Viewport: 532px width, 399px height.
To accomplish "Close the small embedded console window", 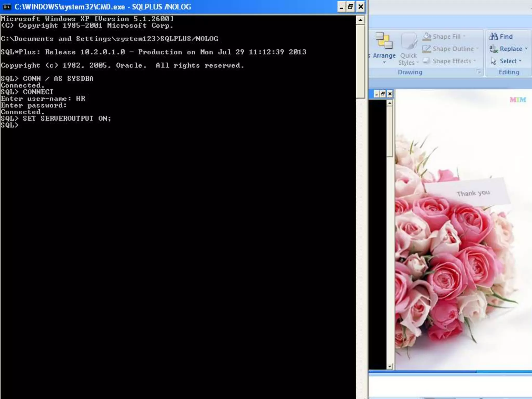I will [390, 94].
